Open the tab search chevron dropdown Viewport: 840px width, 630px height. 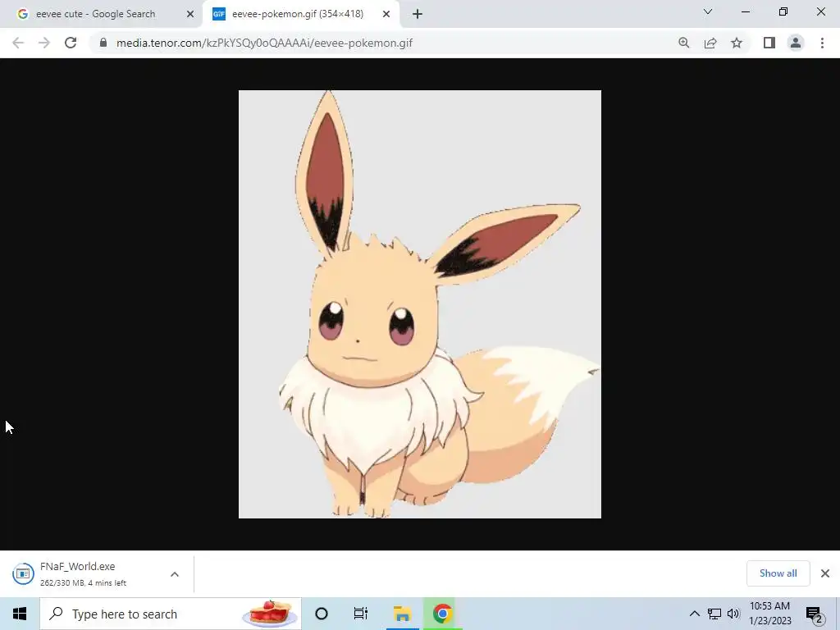pyautogui.click(x=708, y=11)
